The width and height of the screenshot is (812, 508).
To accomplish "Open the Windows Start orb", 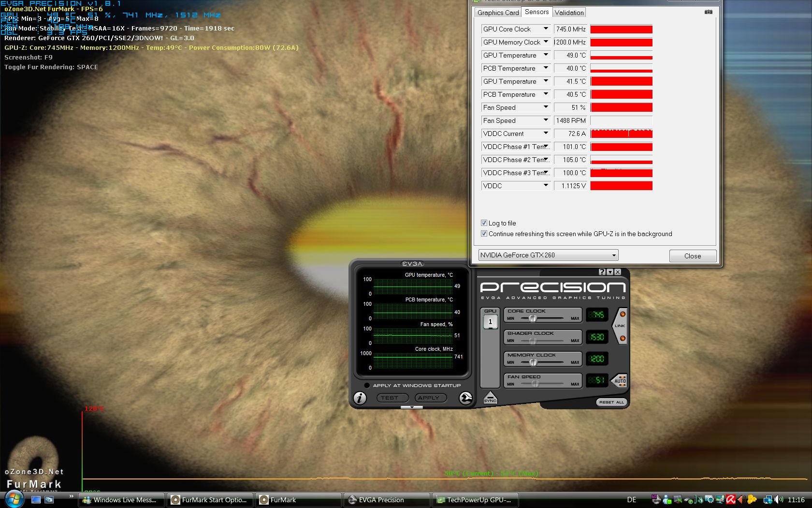I will coord(14,499).
